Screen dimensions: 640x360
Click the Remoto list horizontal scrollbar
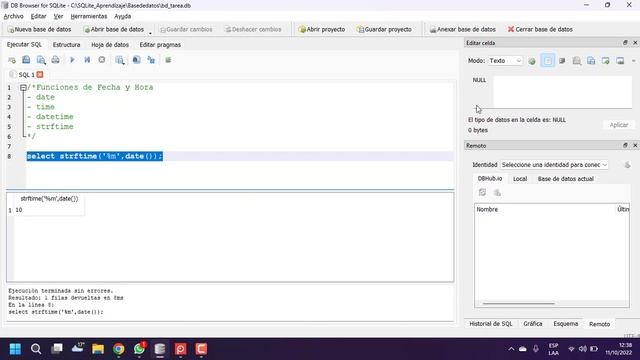click(x=518, y=304)
